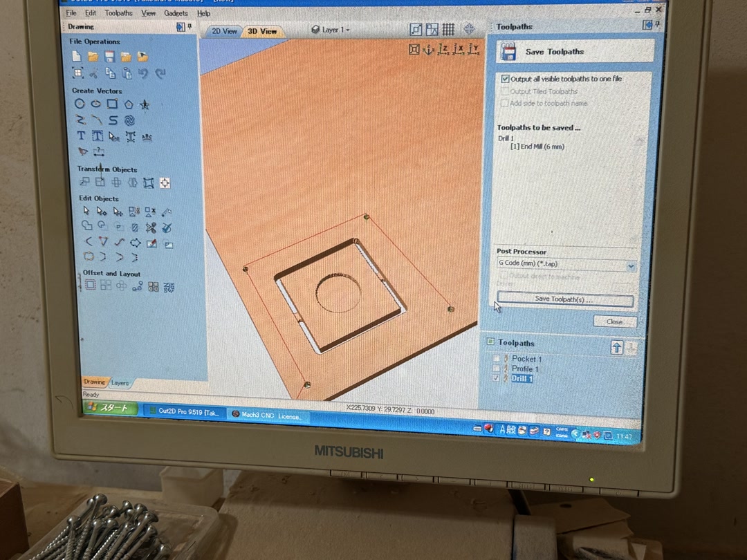Open the Offset Vectors tool
This screenshot has height=560, width=747.
(x=90, y=285)
